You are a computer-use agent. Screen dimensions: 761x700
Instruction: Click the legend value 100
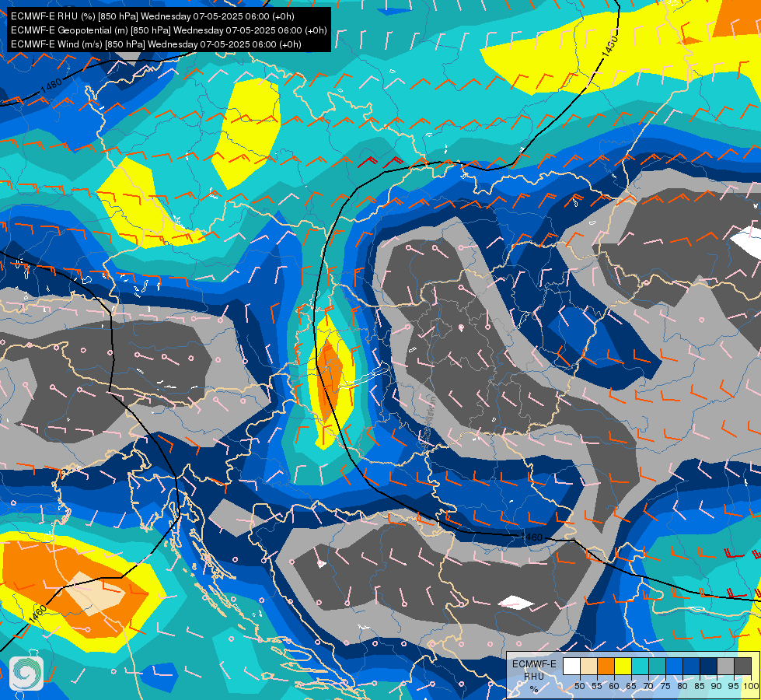[751, 687]
